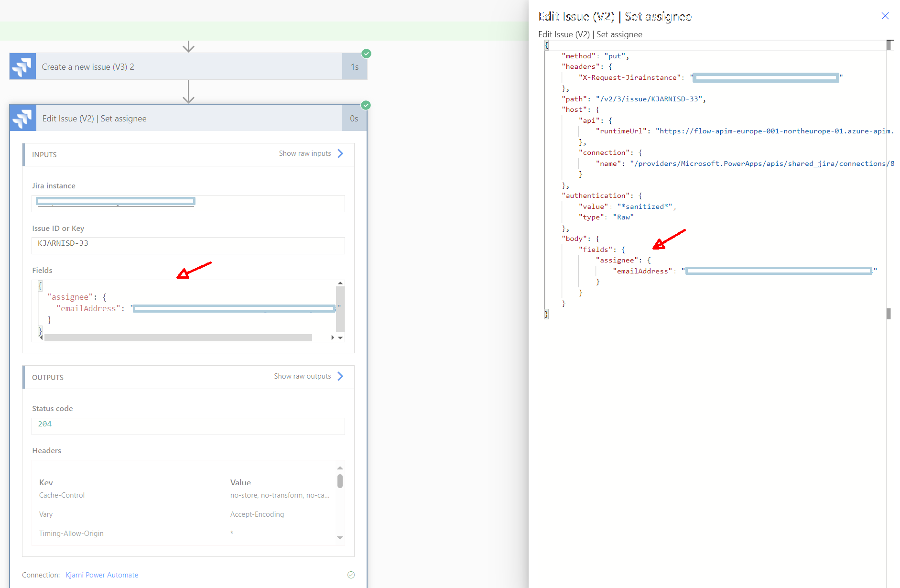
Task: Click Fields editor scroll-right arrow
Action: point(333,338)
